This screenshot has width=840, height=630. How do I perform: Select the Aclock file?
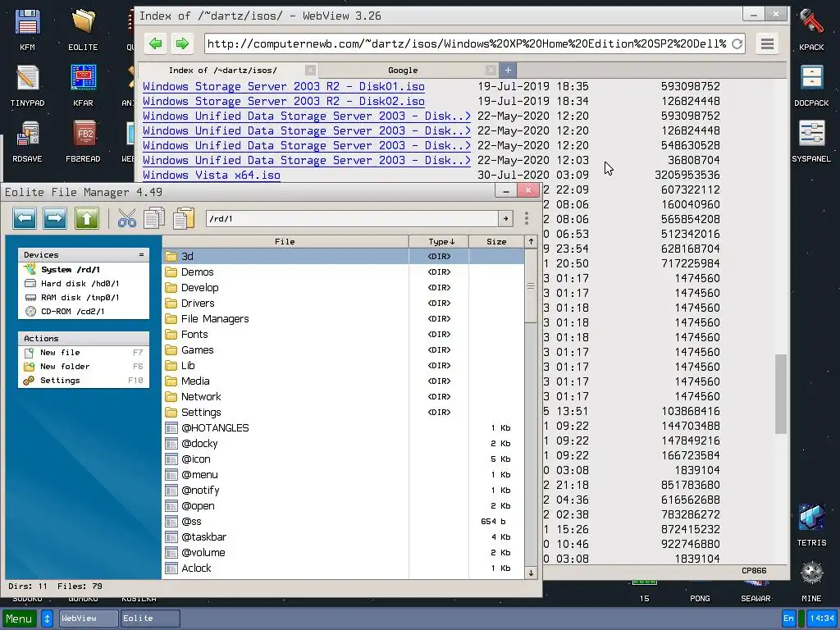coord(343,568)
